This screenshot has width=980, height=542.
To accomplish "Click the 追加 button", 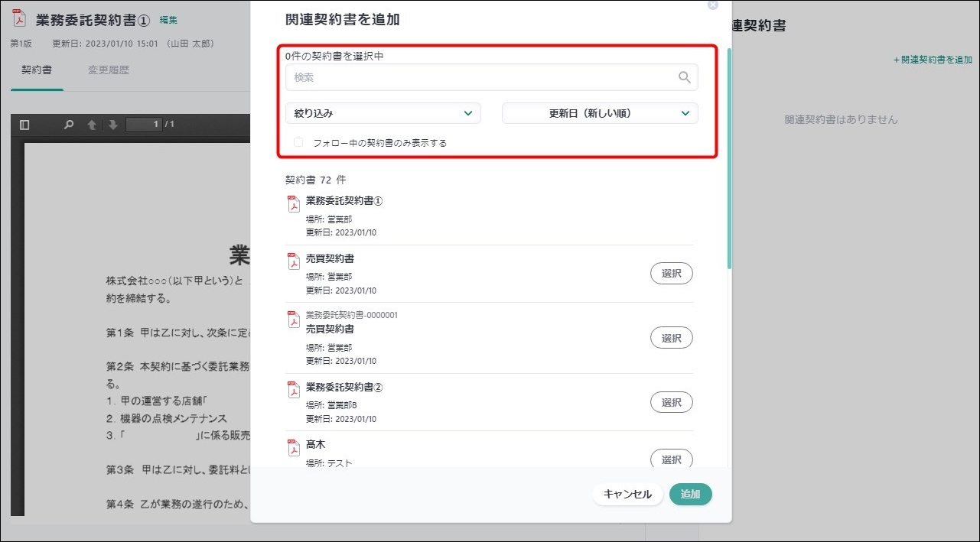I will [x=690, y=494].
